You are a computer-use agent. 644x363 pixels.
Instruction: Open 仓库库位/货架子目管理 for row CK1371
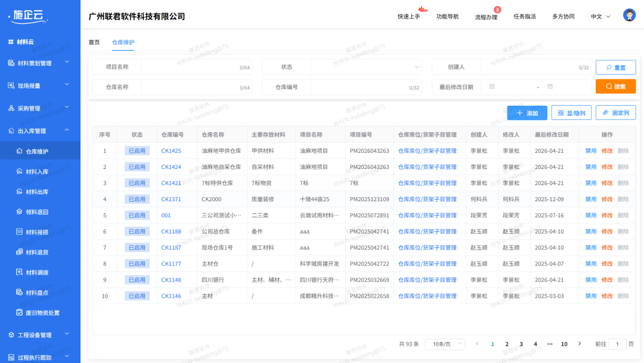[427, 199]
